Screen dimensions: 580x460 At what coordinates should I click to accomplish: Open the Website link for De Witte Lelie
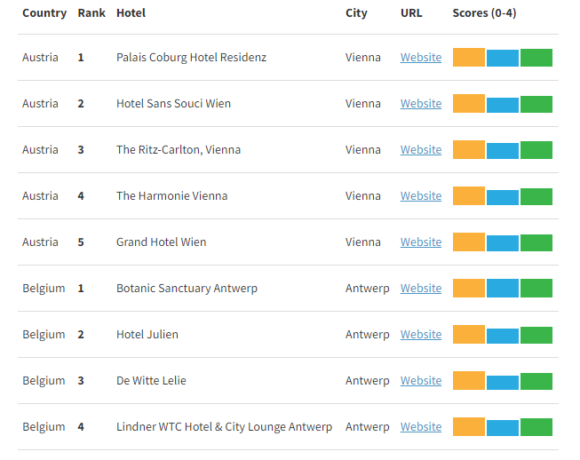421,381
